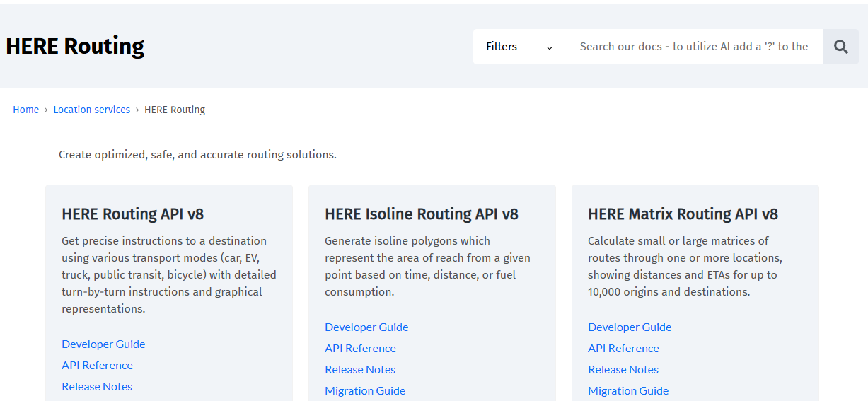View Release Notes for Isoline Routing API
The width and height of the screenshot is (868, 401).
coord(360,370)
